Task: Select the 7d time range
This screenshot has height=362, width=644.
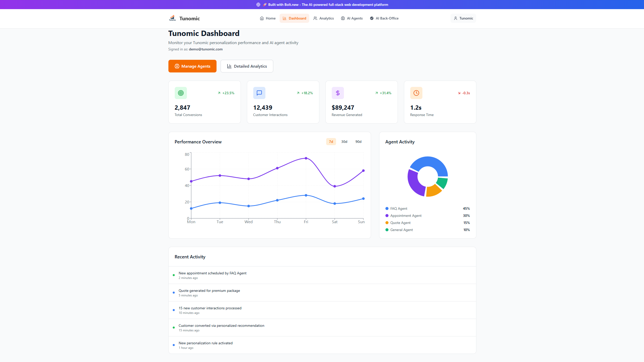Action: pyautogui.click(x=331, y=142)
